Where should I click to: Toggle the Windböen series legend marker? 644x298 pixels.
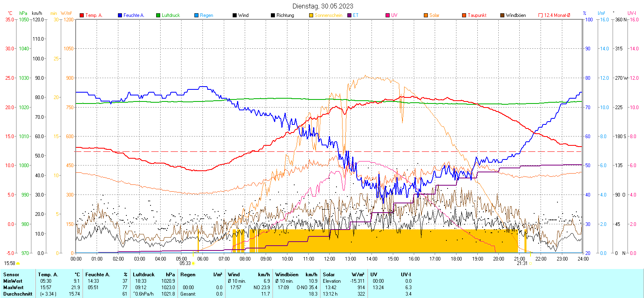(502, 15)
